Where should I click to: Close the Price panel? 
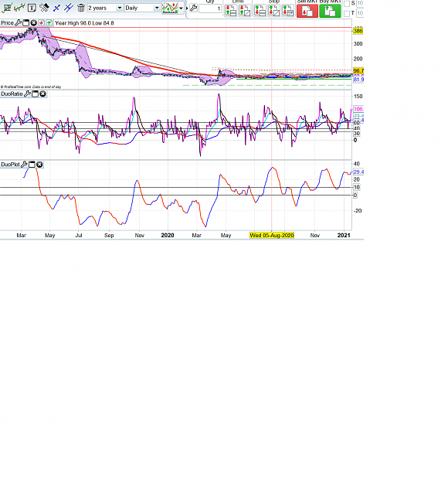coord(33,22)
